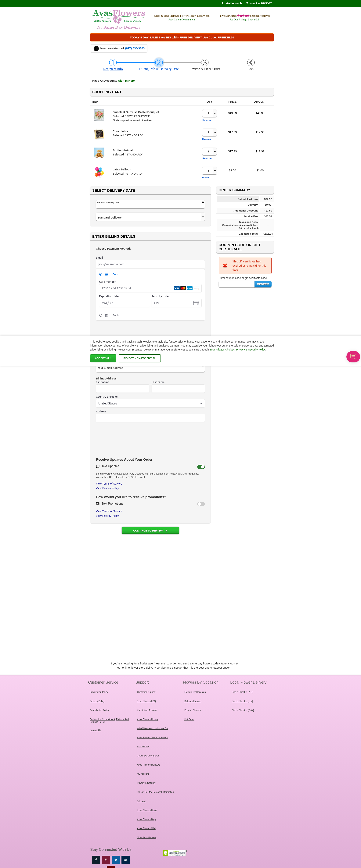Image resolution: width=361 pixels, height=868 pixels.
Task: Click the Continue to Review button
Action: pos(150,530)
